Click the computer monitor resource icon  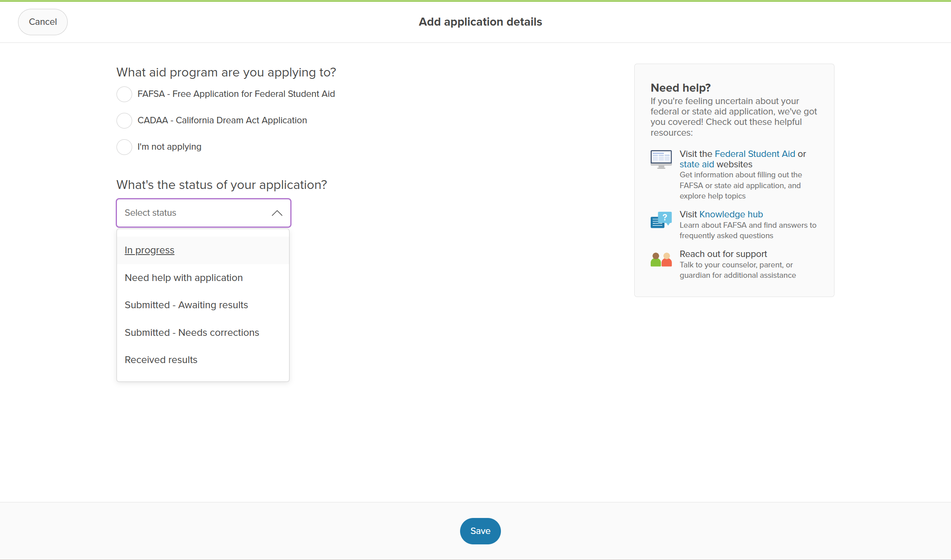661,159
